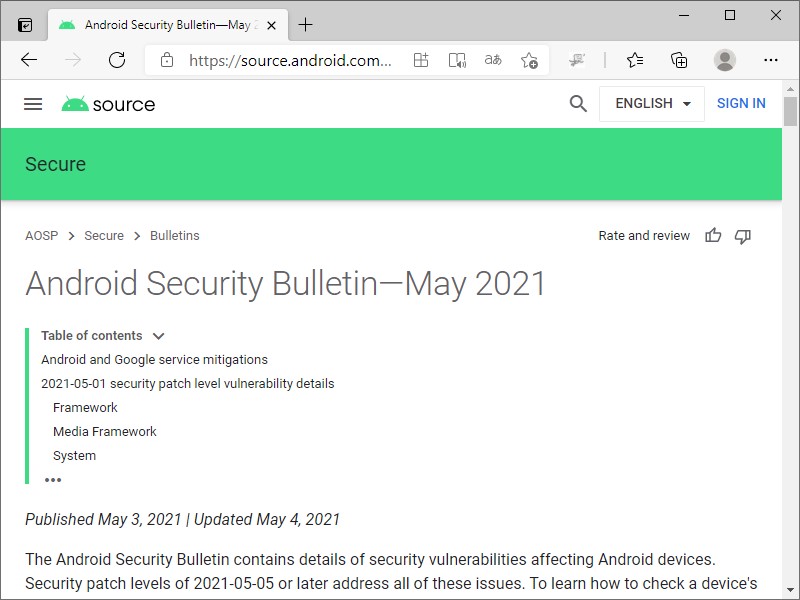800x600 pixels.
Task: Click the Read aloud icon
Action: pos(457,60)
